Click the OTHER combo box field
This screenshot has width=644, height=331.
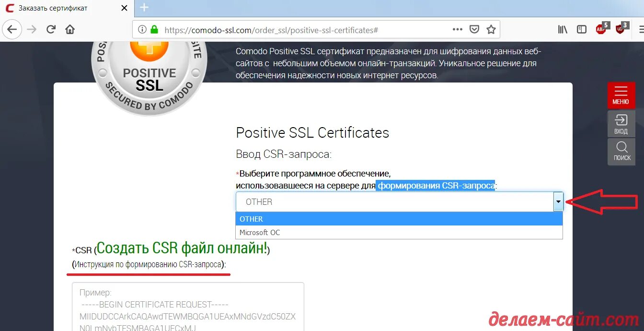coord(399,202)
